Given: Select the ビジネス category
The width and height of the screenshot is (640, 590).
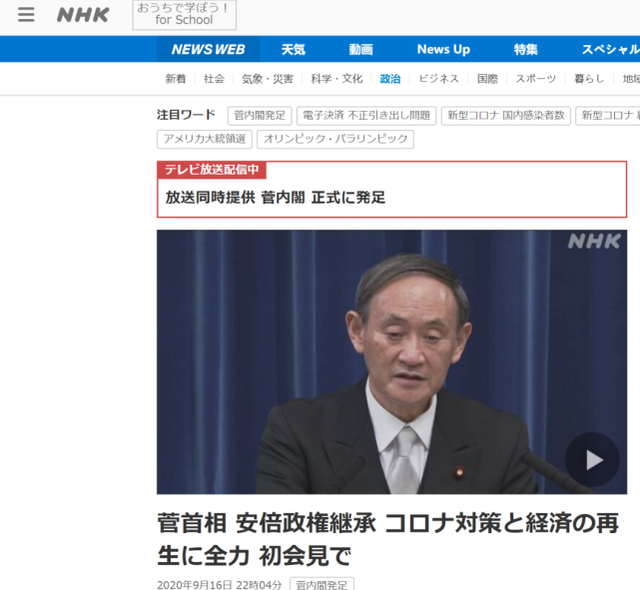Looking at the screenshot, I should (439, 78).
